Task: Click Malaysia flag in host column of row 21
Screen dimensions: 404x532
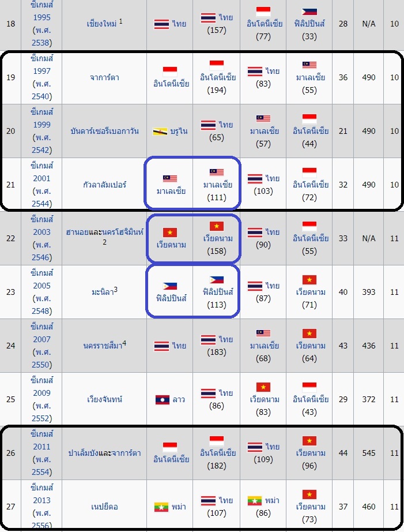Action: (170, 179)
